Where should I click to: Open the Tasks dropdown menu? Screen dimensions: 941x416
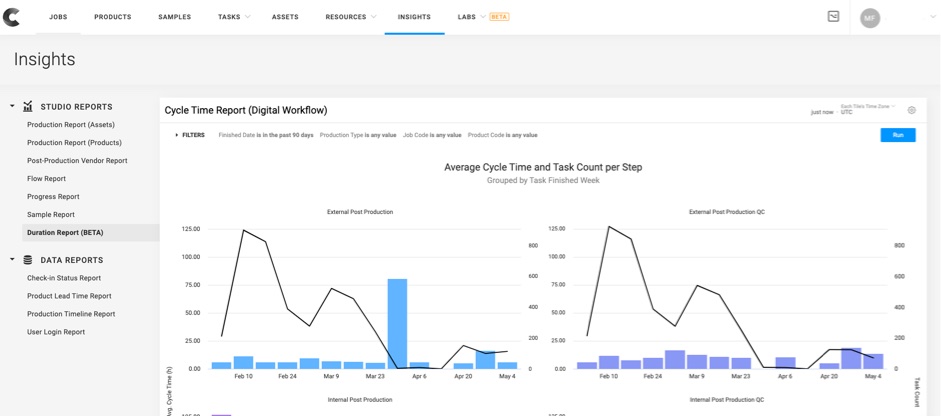[x=234, y=17]
